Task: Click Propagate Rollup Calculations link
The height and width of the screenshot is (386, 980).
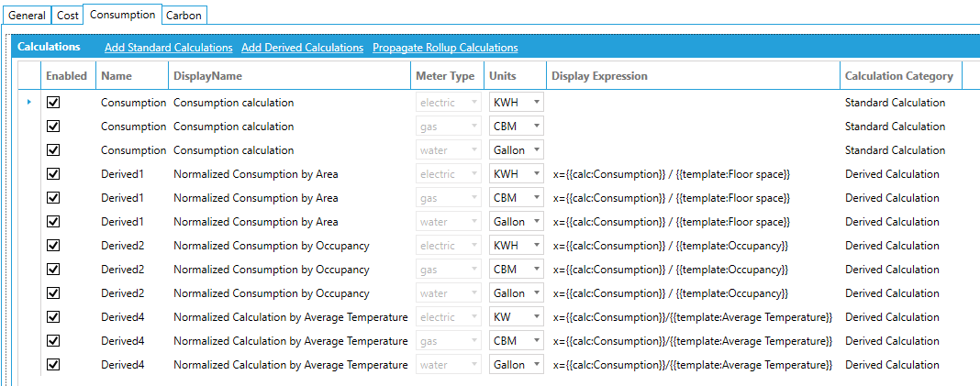Action: (445, 48)
